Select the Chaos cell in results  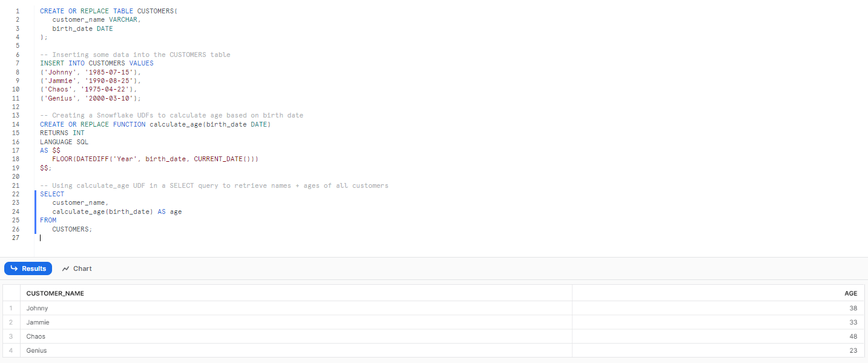coord(36,336)
